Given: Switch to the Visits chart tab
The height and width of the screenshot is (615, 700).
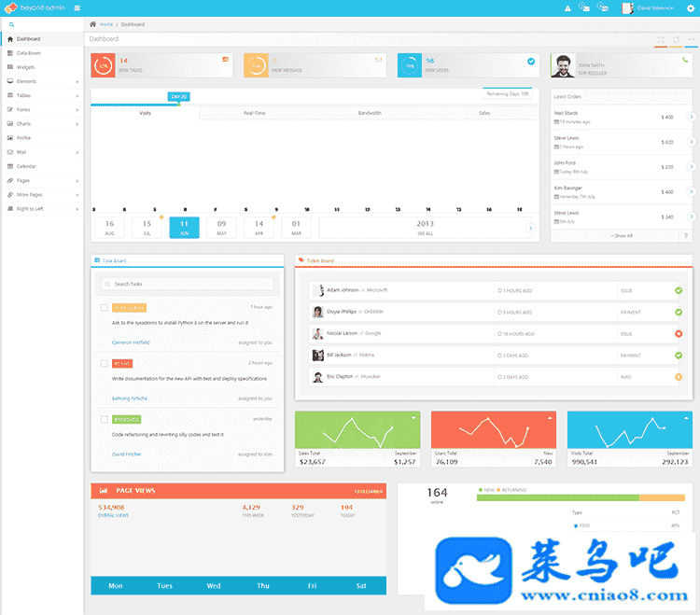Looking at the screenshot, I should (x=145, y=113).
